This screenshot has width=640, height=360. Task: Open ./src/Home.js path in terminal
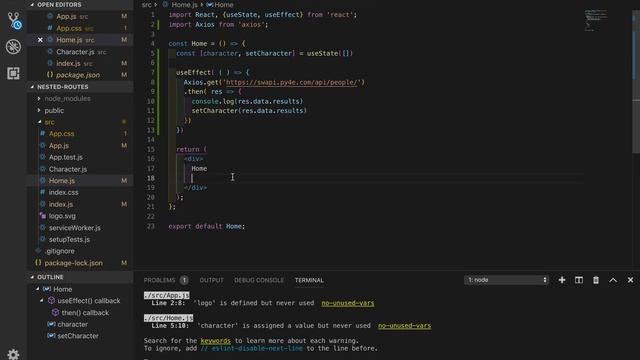[169, 318]
